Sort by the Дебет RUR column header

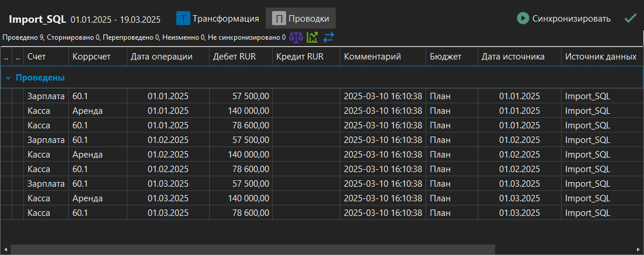pos(234,57)
